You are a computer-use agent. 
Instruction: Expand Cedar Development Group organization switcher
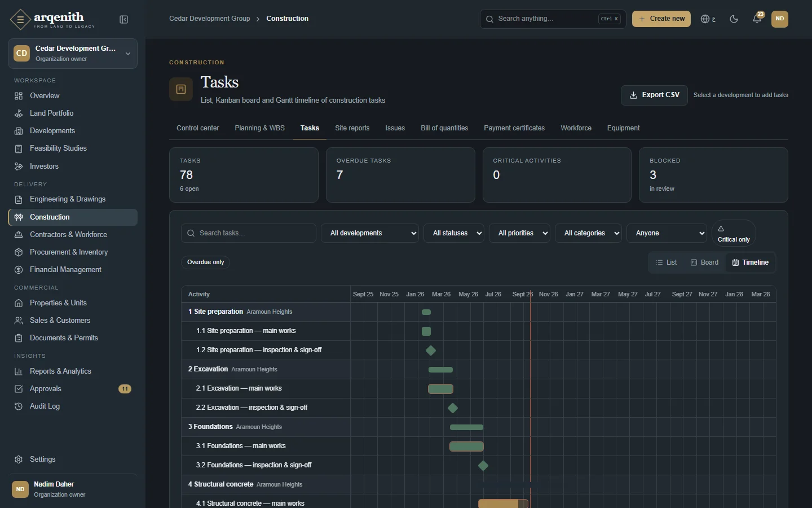[x=73, y=54]
